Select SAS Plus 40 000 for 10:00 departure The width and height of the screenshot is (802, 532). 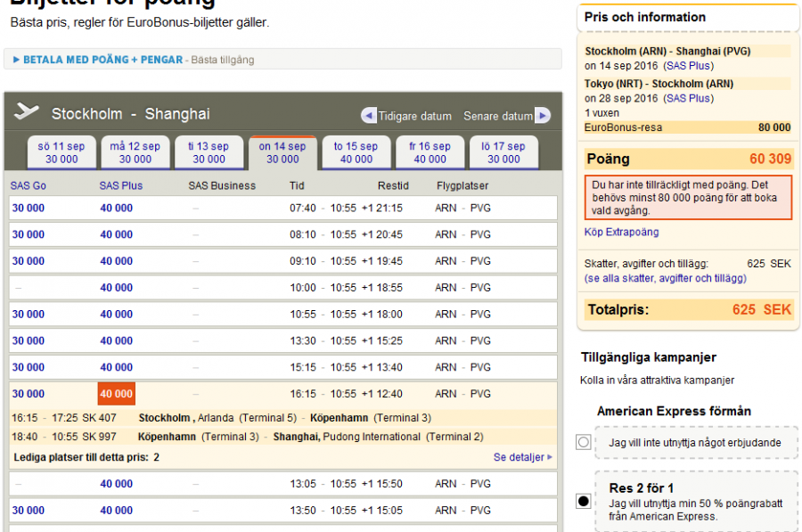tap(116, 288)
